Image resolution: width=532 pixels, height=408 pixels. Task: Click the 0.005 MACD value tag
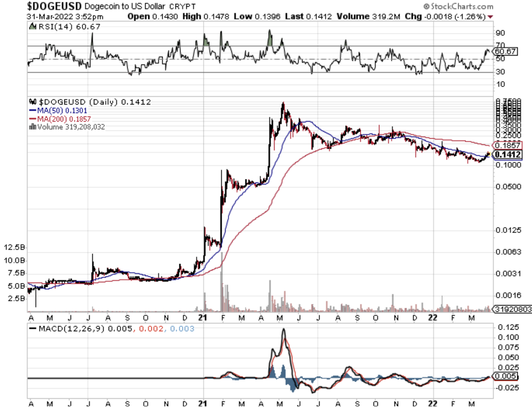click(x=505, y=376)
